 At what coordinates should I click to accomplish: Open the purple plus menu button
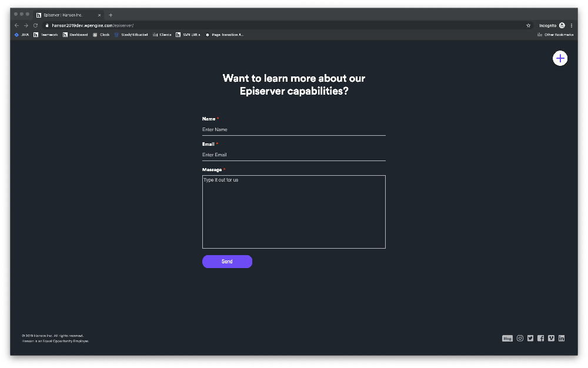tap(560, 58)
